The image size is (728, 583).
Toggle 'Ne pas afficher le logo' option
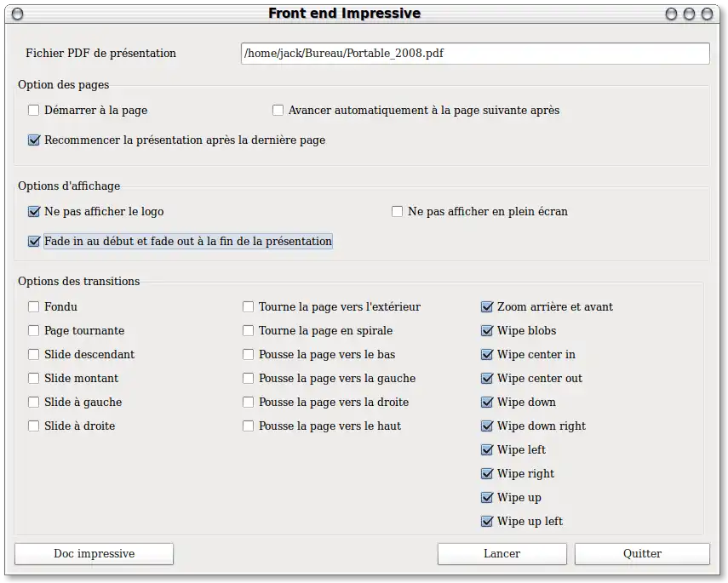(x=33, y=212)
